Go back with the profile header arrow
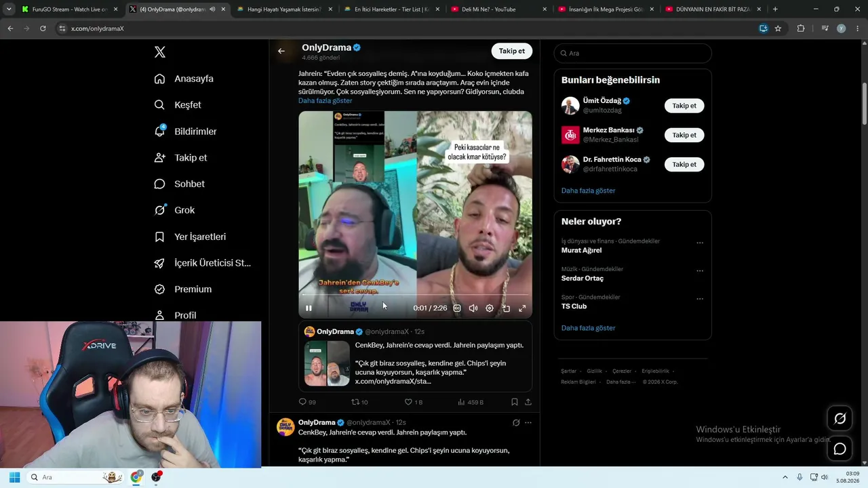868x488 pixels. click(x=281, y=51)
